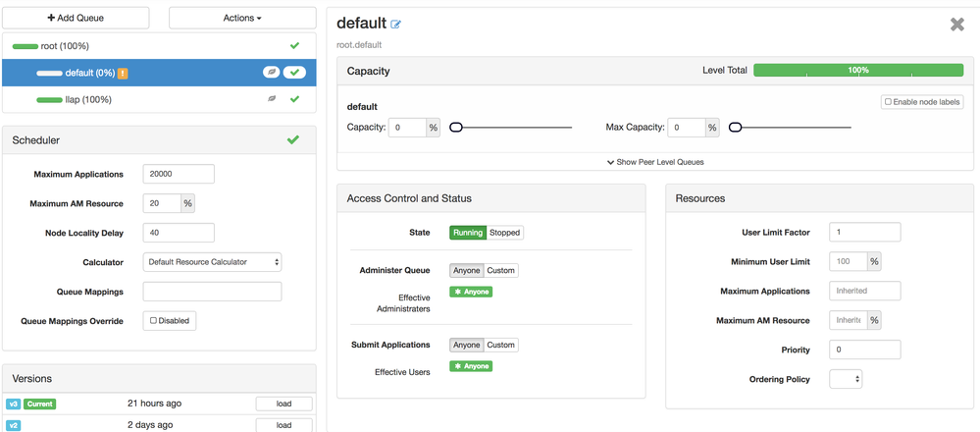
Task: Click the green checkmark on llap queue
Action: pos(294,99)
